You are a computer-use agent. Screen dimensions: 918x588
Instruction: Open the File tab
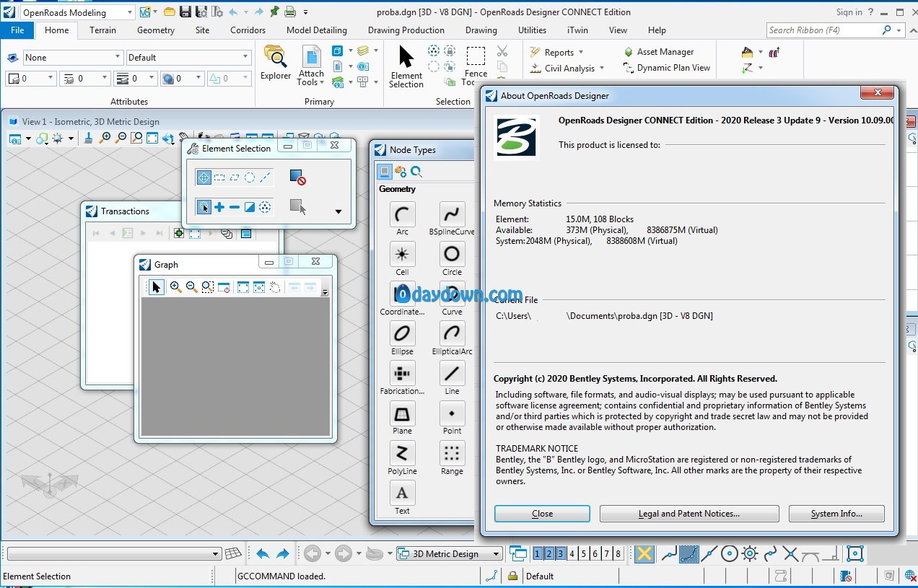tap(17, 30)
